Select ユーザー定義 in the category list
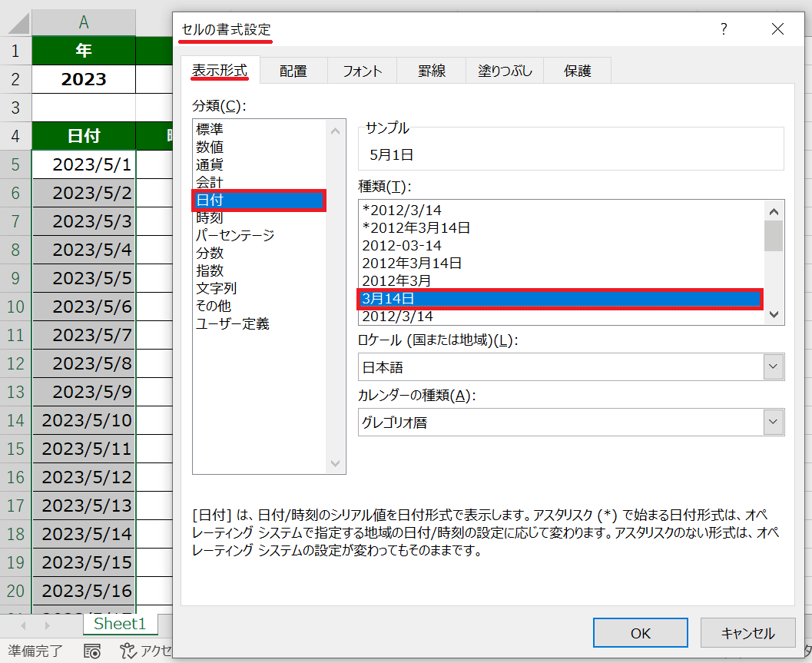This screenshot has width=812, height=663. [232, 324]
